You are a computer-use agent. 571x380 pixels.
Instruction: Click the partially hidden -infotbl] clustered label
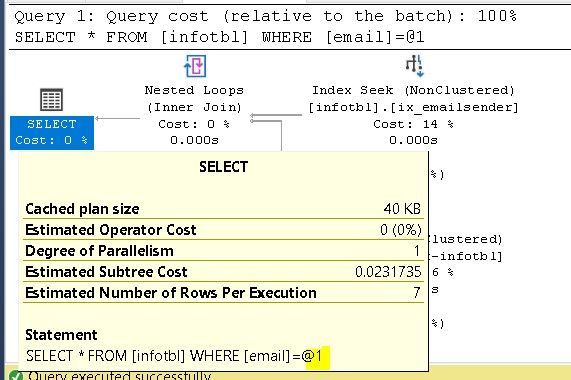tap(466, 256)
